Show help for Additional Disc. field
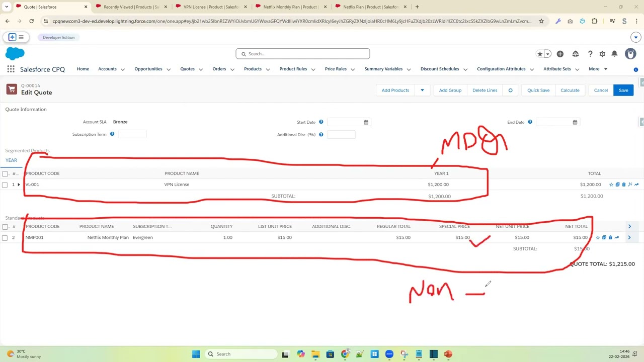 click(x=321, y=134)
